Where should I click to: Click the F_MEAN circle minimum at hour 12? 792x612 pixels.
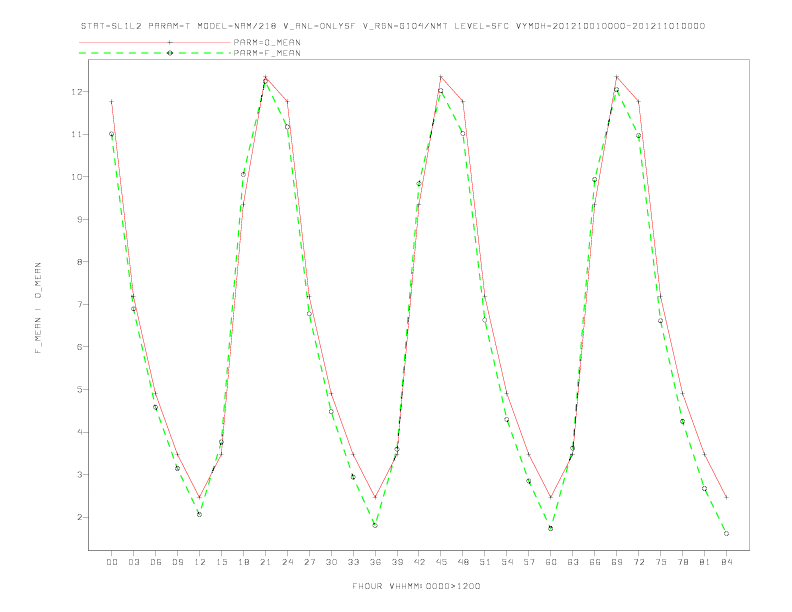[x=200, y=515]
